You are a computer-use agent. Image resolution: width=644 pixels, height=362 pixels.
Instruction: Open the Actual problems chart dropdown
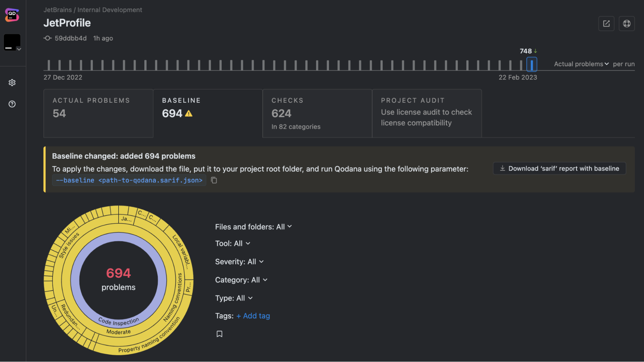[x=581, y=64]
